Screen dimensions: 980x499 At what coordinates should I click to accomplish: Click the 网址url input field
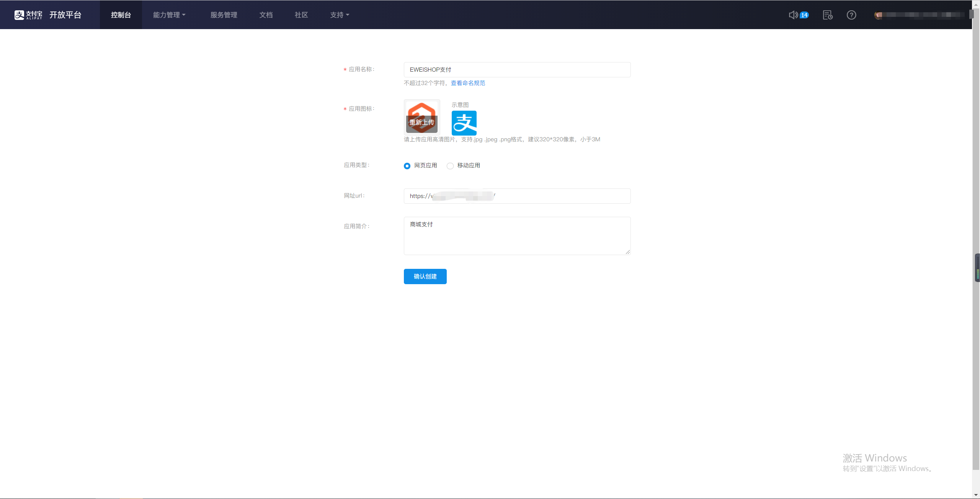517,196
